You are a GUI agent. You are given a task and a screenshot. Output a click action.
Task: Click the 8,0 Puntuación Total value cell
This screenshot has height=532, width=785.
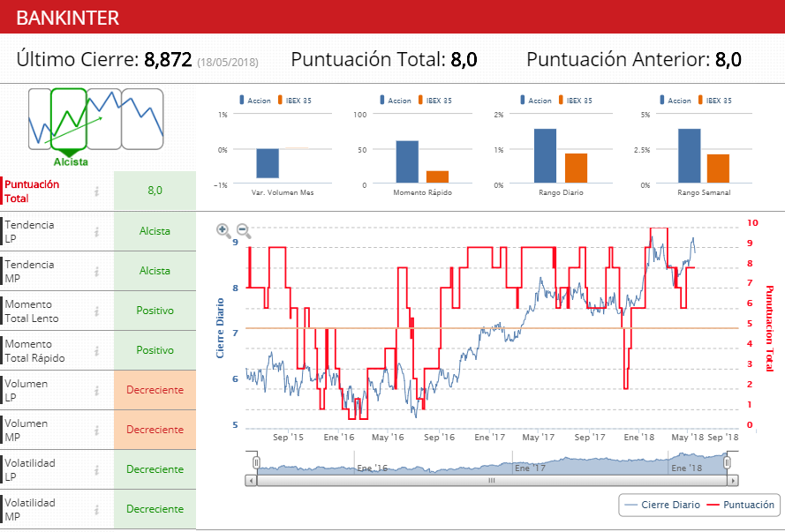(155, 191)
